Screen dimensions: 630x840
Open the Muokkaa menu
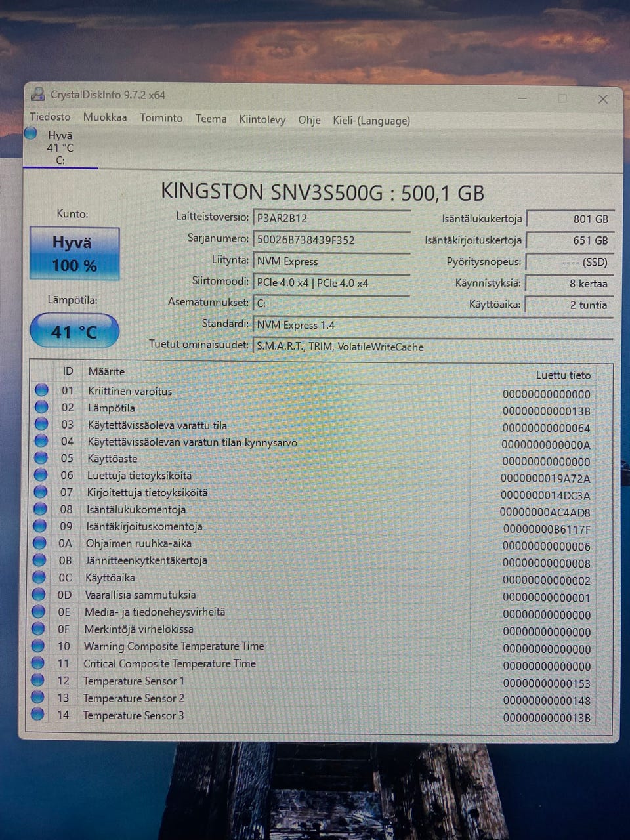point(105,117)
